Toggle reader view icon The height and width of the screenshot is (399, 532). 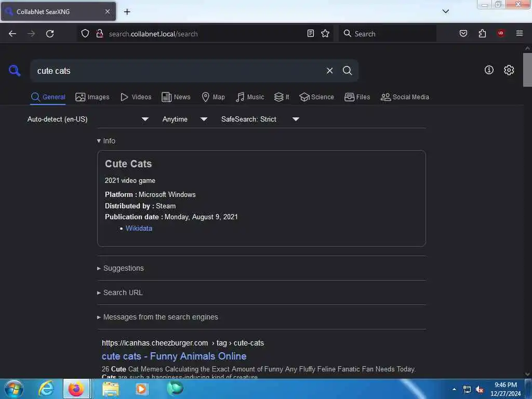click(x=310, y=34)
